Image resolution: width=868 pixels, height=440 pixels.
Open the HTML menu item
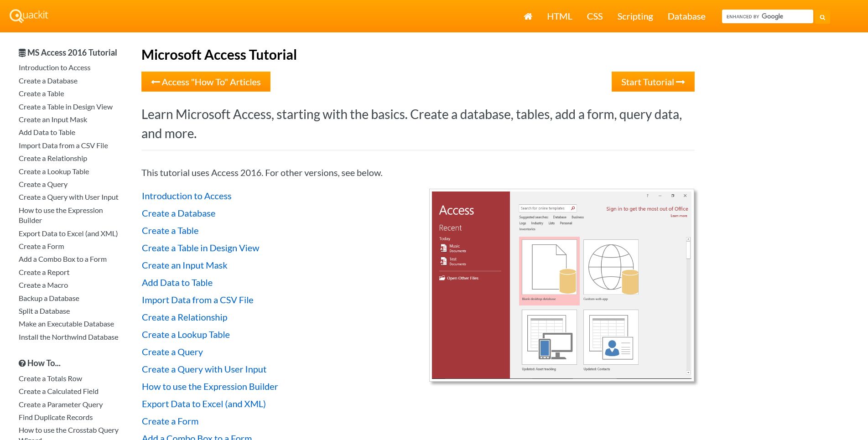(559, 16)
